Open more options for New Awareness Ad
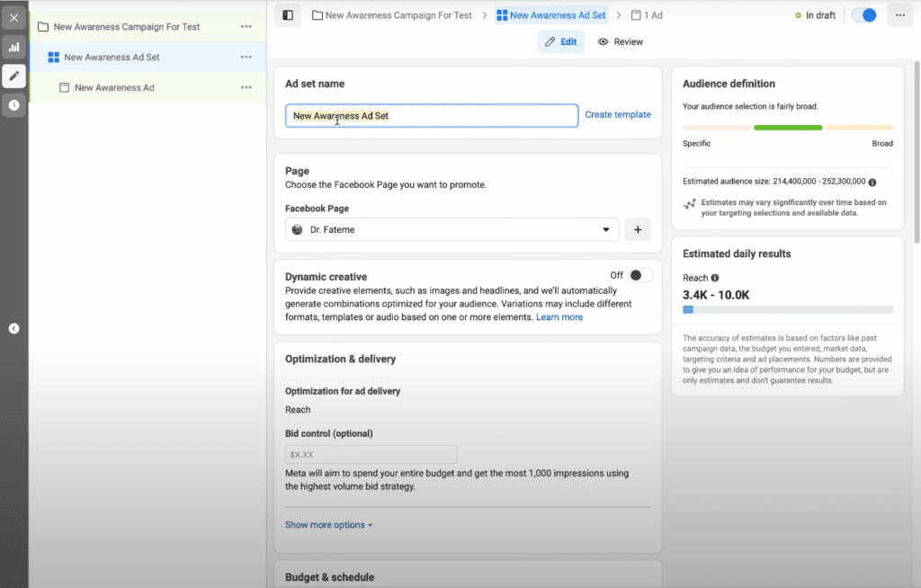Image resolution: width=921 pixels, height=588 pixels. click(x=246, y=87)
